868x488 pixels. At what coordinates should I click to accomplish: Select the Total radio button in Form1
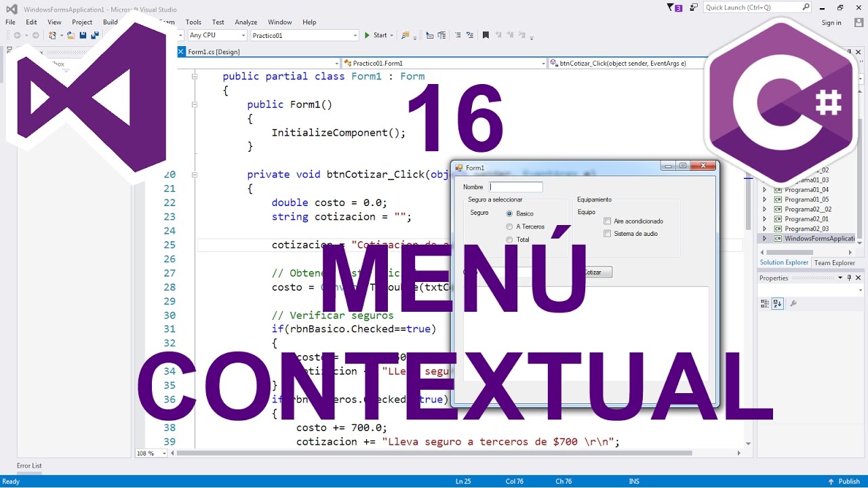tap(509, 239)
